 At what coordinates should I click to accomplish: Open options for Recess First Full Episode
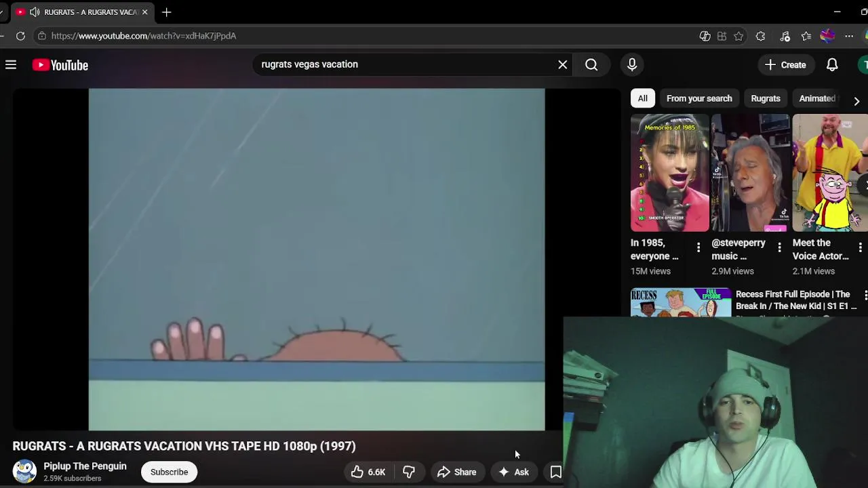tap(865, 295)
